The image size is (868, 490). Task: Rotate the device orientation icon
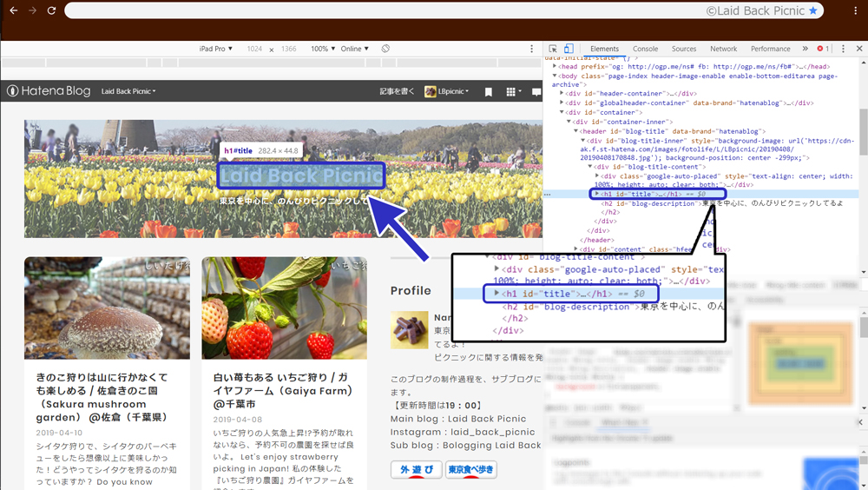click(385, 49)
